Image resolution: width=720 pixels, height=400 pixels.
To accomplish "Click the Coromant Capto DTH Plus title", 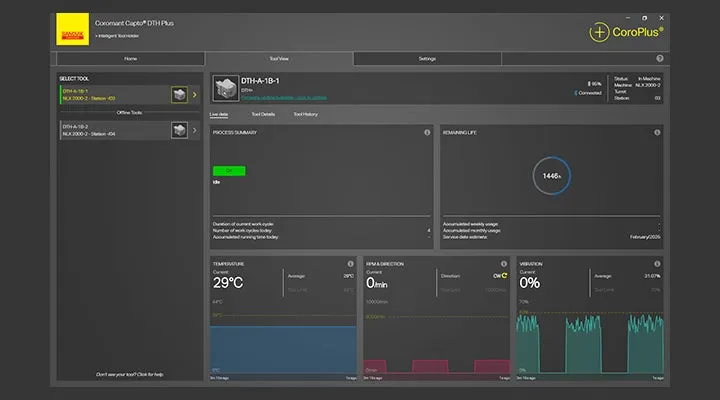I will [x=134, y=23].
